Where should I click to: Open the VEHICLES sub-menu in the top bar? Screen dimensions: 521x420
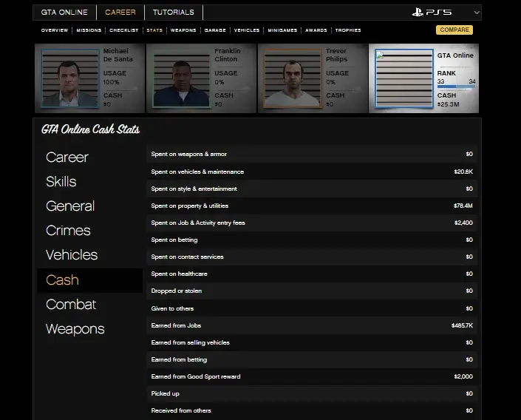click(x=247, y=30)
